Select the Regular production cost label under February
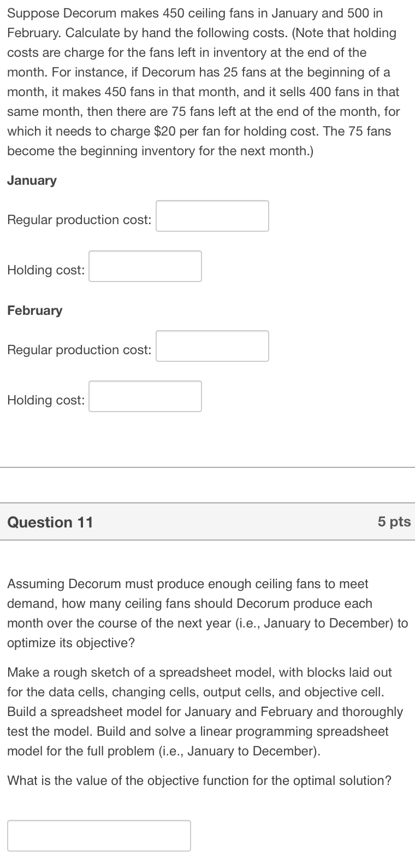 tap(79, 350)
